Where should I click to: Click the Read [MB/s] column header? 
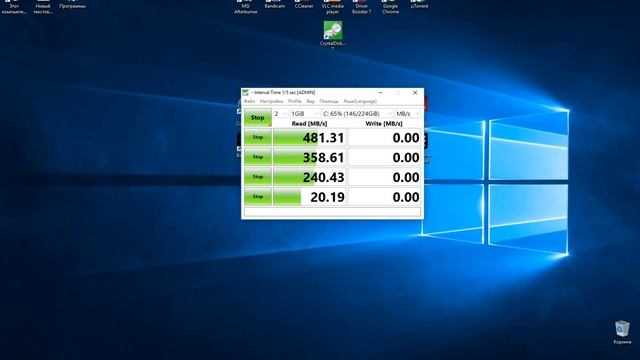coord(309,123)
